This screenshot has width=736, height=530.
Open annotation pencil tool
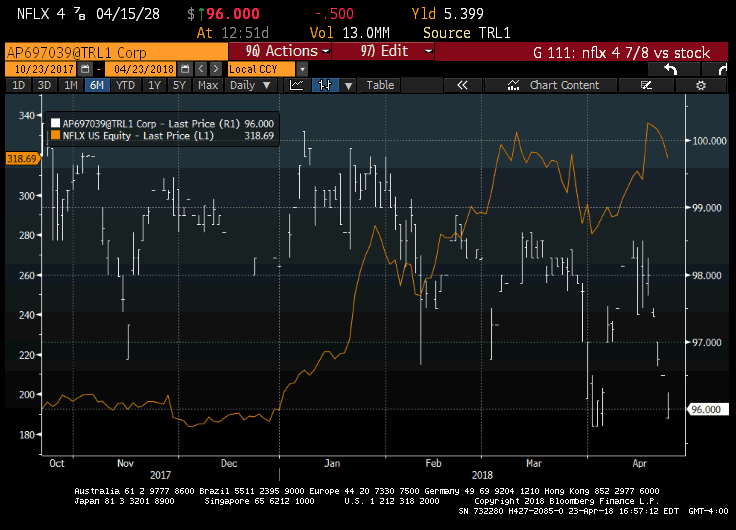click(646, 85)
